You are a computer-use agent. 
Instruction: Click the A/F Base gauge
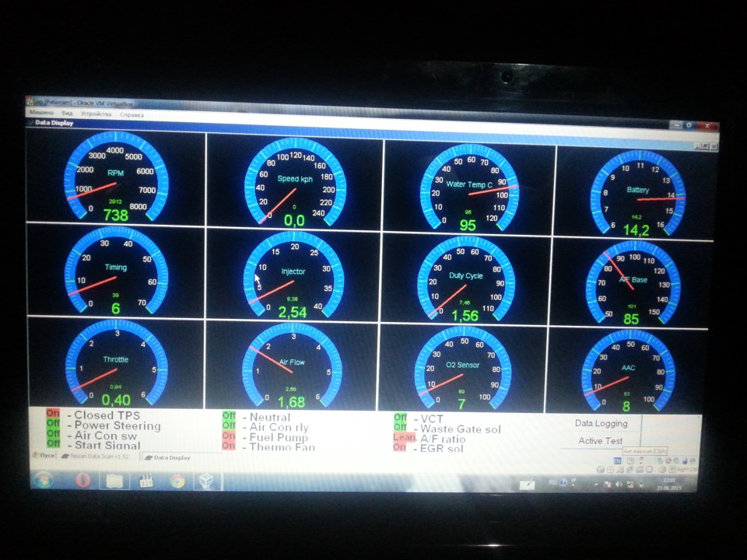coord(633,283)
